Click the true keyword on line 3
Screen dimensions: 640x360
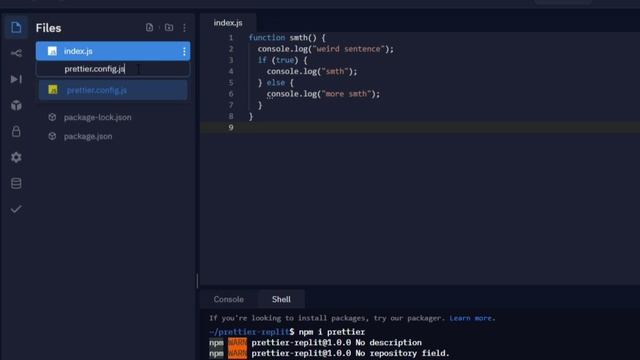284,60
